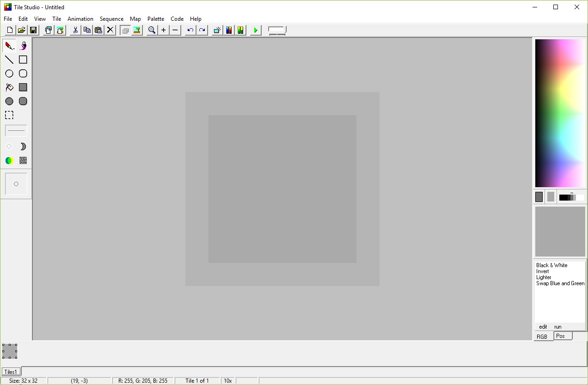Select the Swap Blue and Green effect
The width and height of the screenshot is (588, 385).
pos(560,283)
